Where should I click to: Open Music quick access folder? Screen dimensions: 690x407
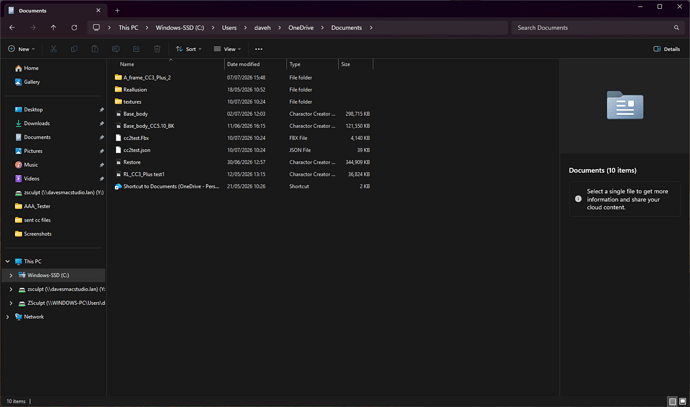(26, 165)
